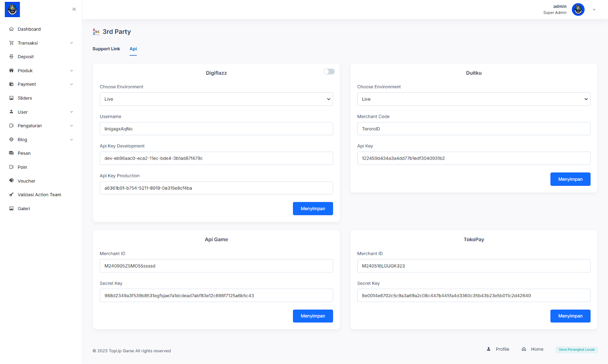Click the Transaksi cart icon
The height and width of the screenshot is (364, 608).
click(11, 43)
